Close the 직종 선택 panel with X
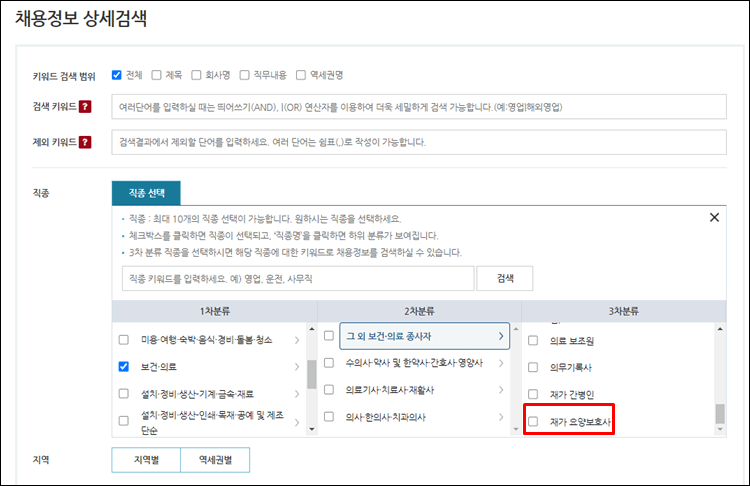 point(714,217)
